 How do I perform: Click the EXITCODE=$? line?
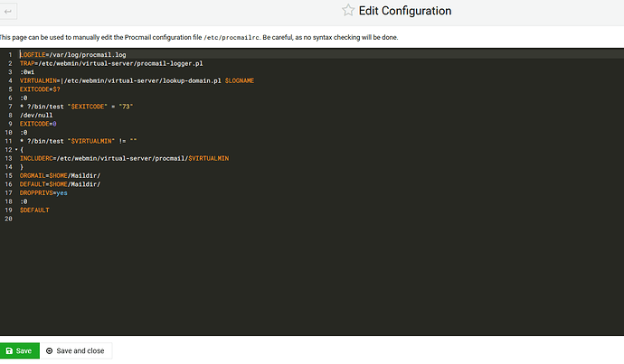pos(40,89)
